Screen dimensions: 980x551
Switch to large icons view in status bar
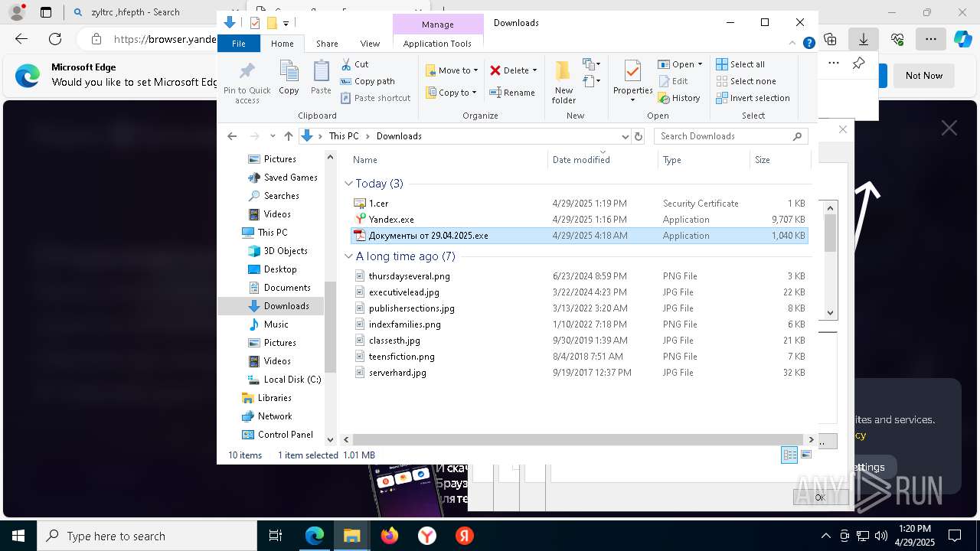click(805, 455)
